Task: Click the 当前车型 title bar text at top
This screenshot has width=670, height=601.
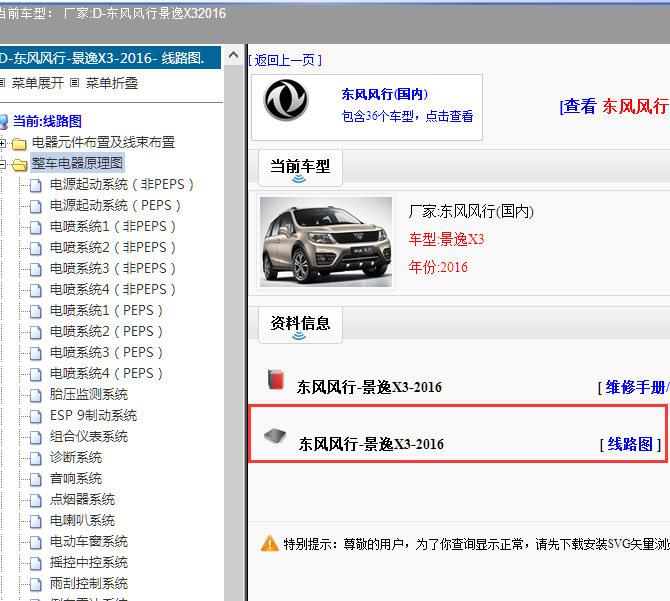Action: (113, 13)
